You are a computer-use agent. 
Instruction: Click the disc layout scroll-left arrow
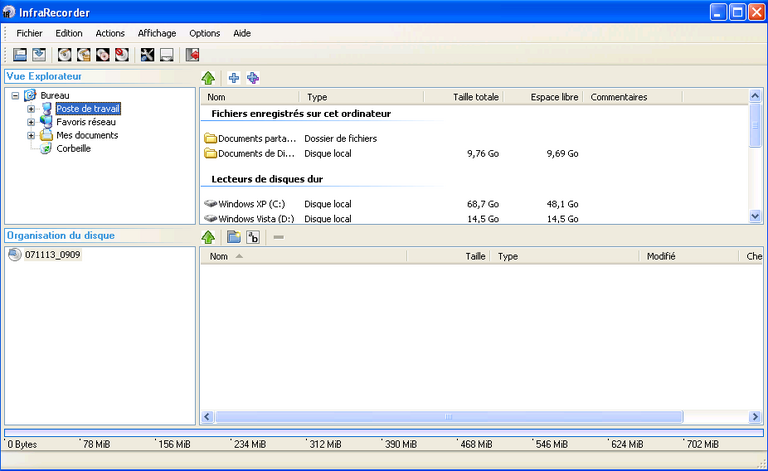point(207,417)
